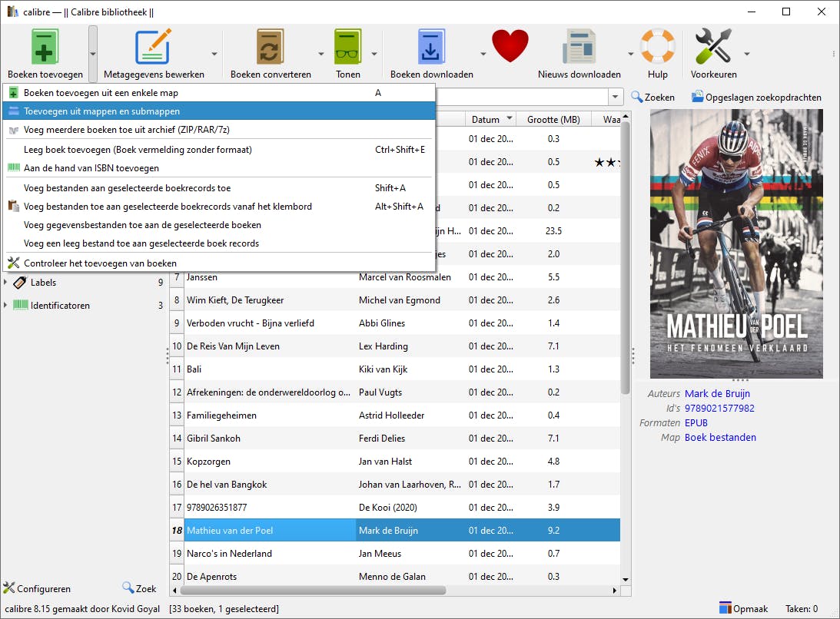This screenshot has width=840, height=619.
Task: Open the search history dropdown
Action: (615, 97)
